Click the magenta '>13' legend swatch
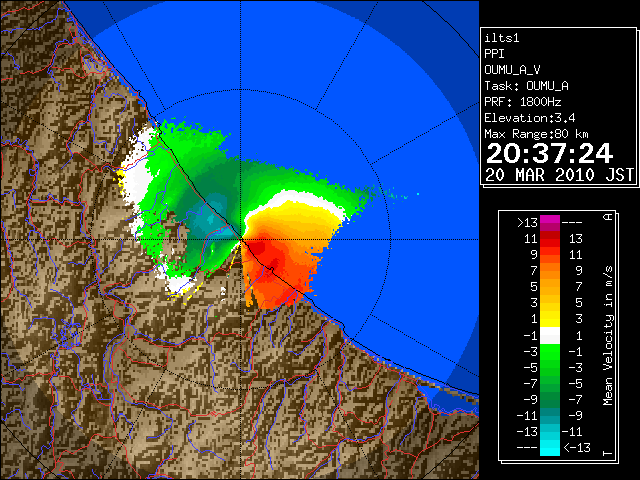The height and width of the screenshot is (480, 640). point(550,223)
